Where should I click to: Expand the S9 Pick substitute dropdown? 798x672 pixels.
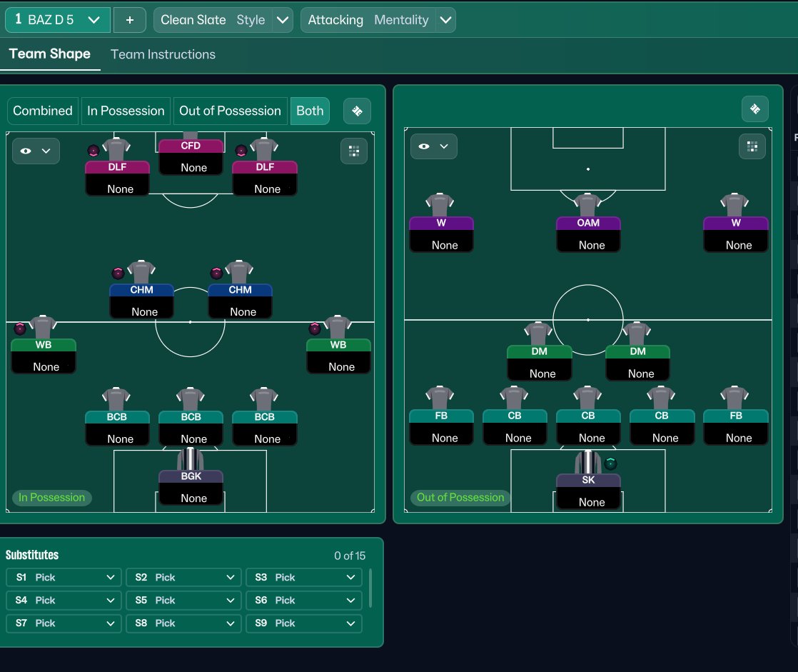[304, 623]
